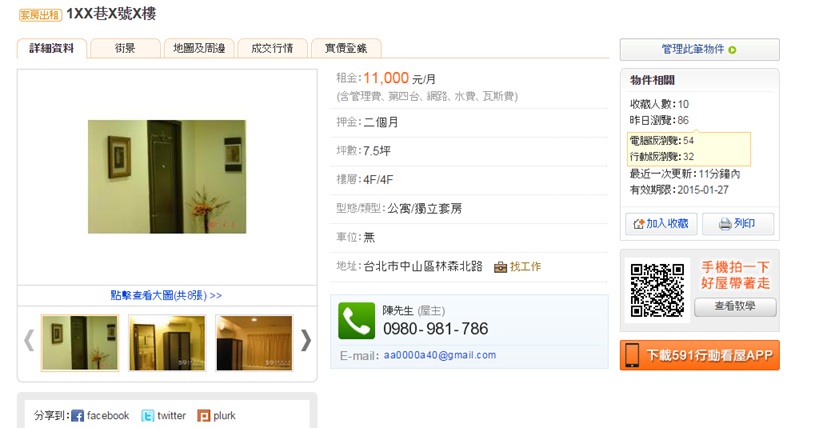Open the Facebook share icon
Screen dimensions: 820x428
pos(77,416)
